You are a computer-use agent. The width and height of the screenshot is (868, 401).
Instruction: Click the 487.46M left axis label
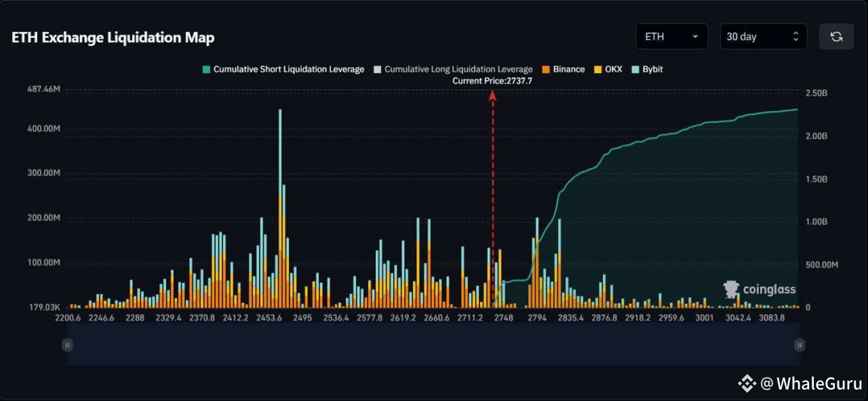click(x=44, y=89)
